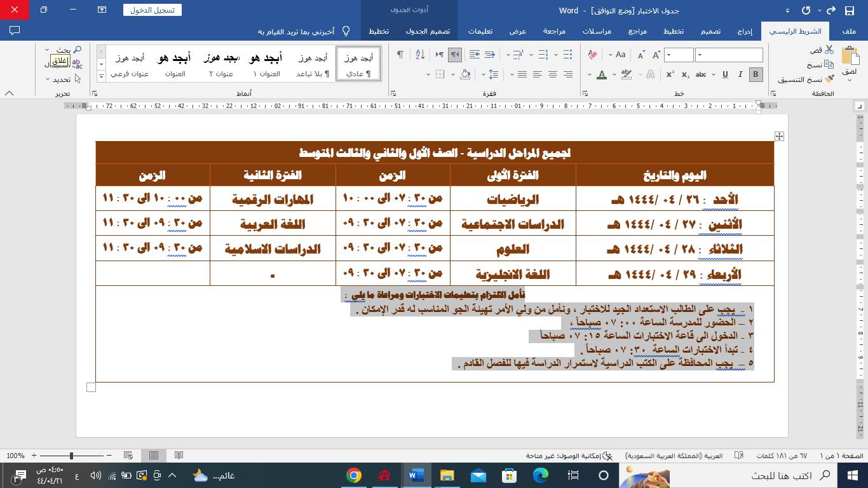The height and width of the screenshot is (488, 868).
Task: Click the Format Painter brush icon
Action: click(x=829, y=79)
